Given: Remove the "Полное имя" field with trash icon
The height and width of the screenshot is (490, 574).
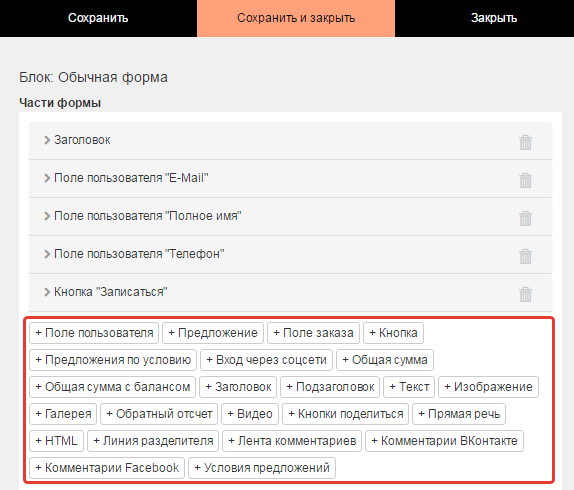Looking at the screenshot, I should pyautogui.click(x=525, y=218).
